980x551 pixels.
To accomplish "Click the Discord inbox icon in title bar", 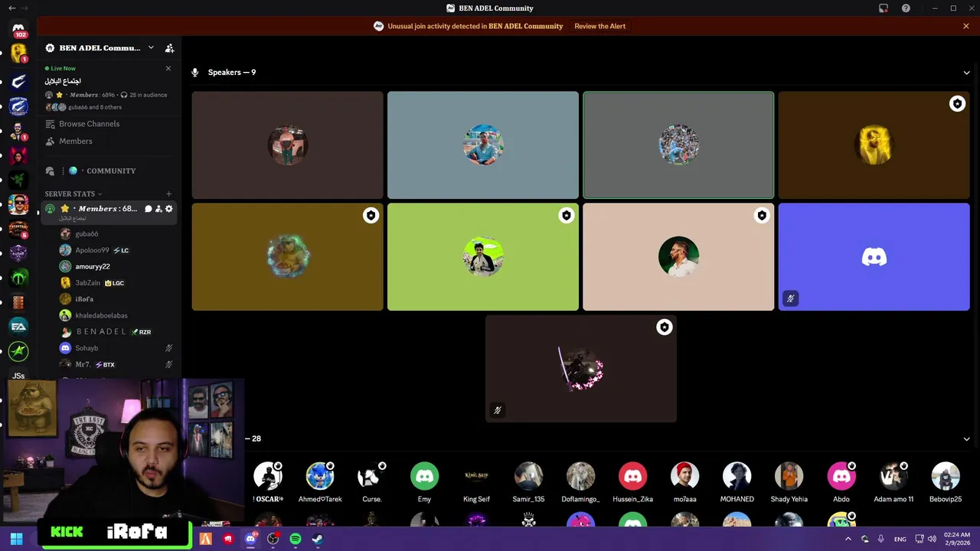I will coord(884,8).
